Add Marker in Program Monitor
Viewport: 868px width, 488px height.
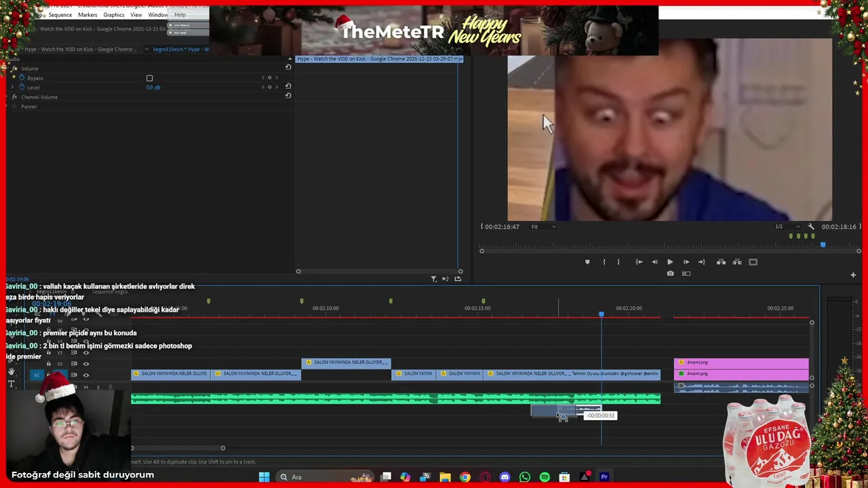(587, 262)
